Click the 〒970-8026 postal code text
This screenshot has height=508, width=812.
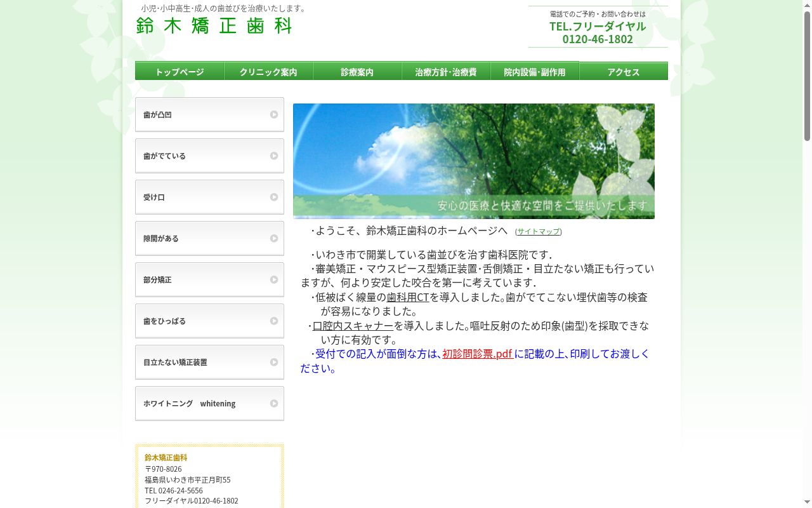(163, 469)
